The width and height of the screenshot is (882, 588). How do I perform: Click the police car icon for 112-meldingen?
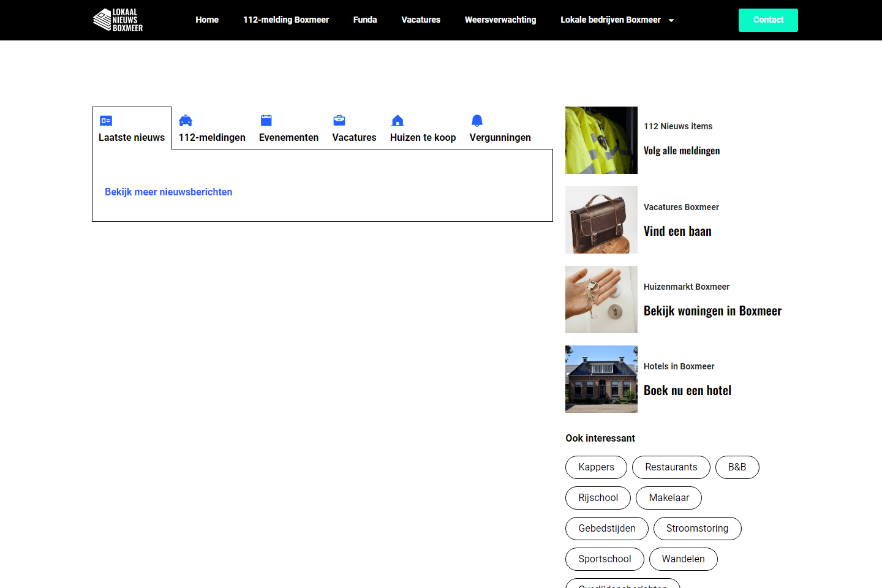(x=186, y=121)
